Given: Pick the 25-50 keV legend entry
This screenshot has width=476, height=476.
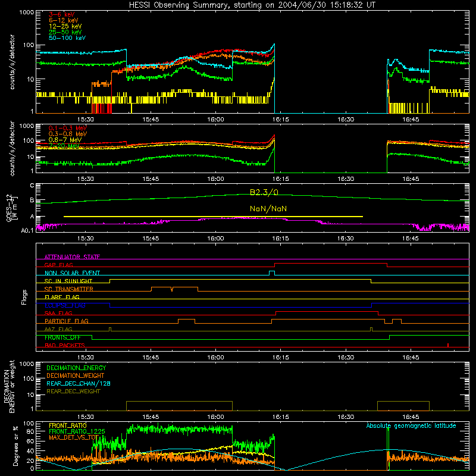Looking at the screenshot, I should [65, 32].
